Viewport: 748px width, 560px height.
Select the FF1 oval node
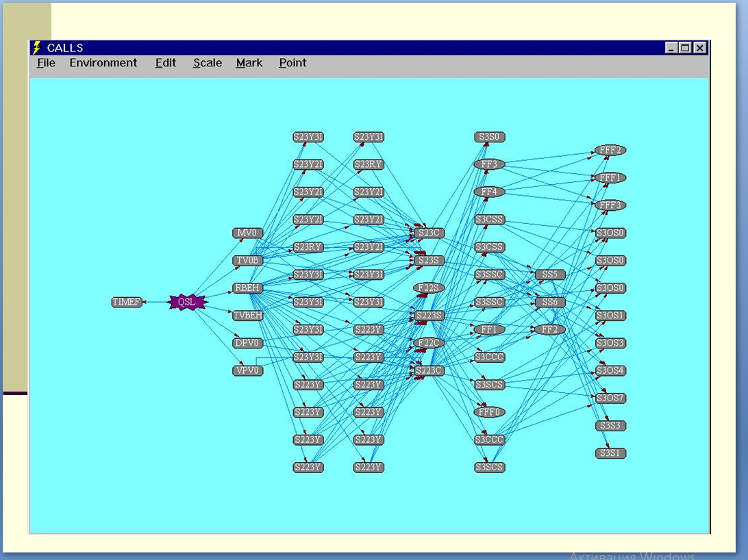pos(490,330)
